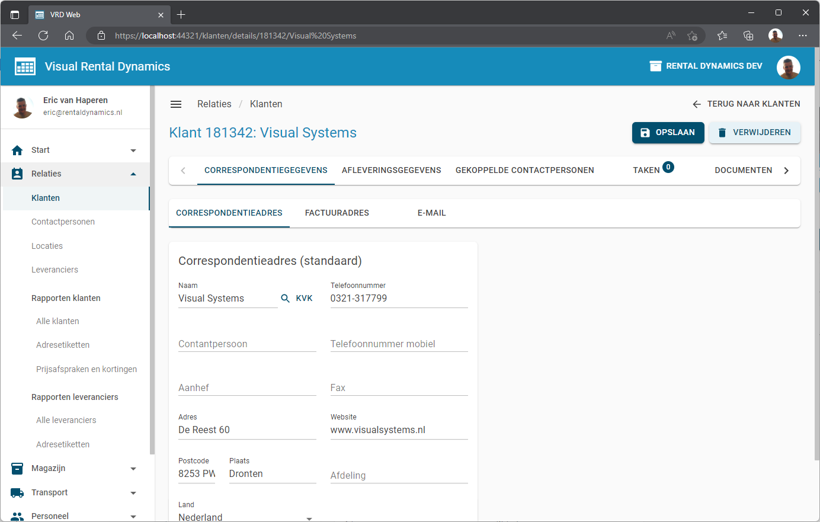Click the Opslaan save button
The height and width of the screenshot is (522, 820).
pyautogui.click(x=668, y=132)
